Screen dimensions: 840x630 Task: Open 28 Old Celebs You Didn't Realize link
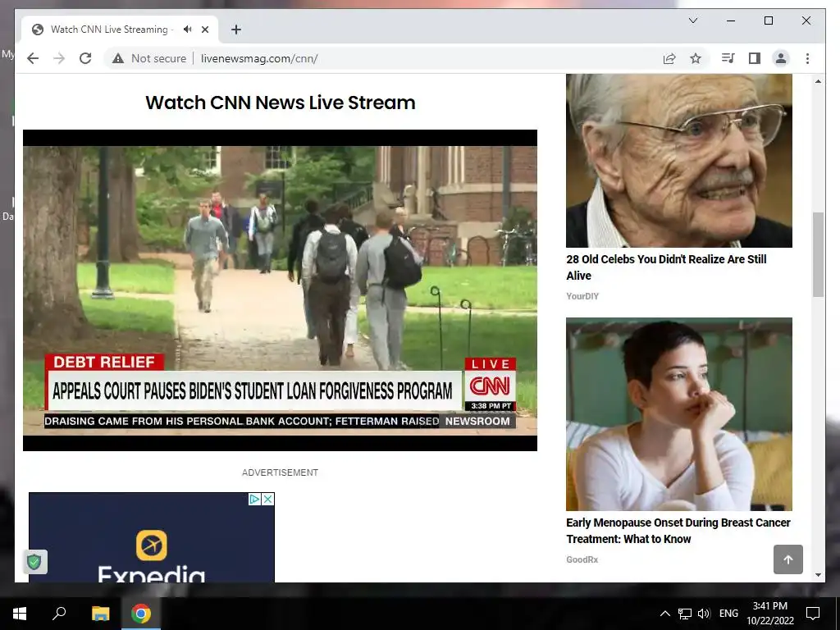666,267
